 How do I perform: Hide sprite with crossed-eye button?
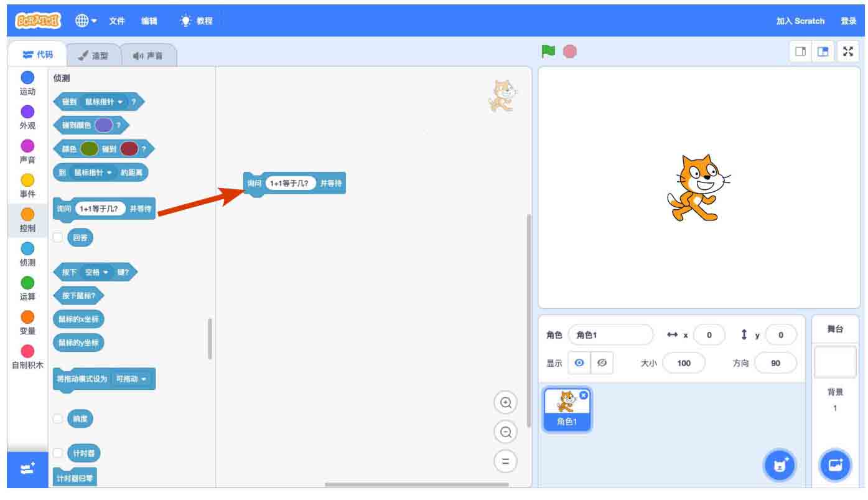pyautogui.click(x=601, y=363)
